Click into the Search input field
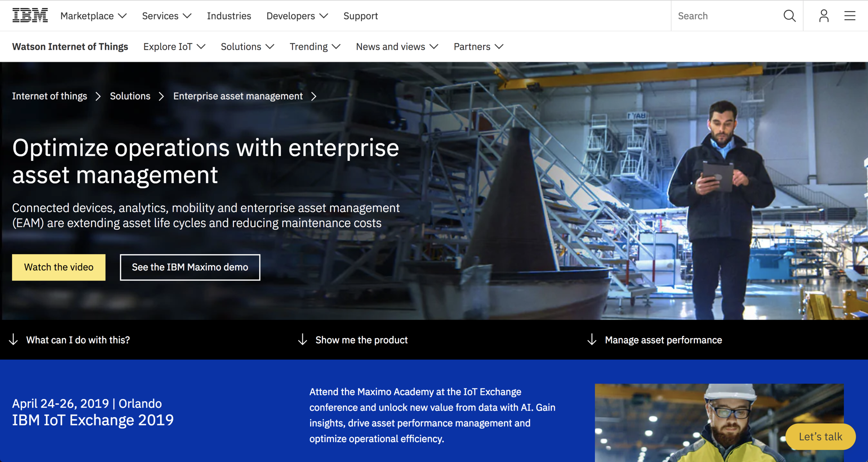 click(x=727, y=16)
